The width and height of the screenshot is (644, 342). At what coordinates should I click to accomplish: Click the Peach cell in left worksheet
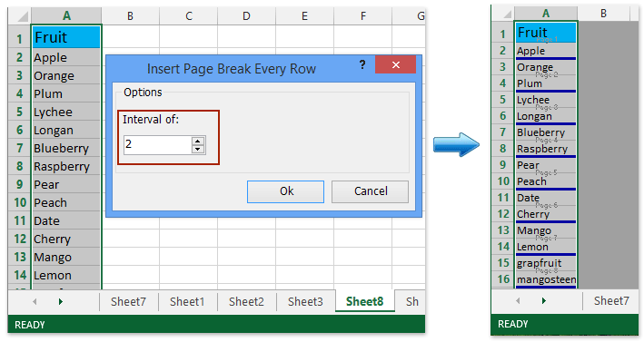coord(66,202)
